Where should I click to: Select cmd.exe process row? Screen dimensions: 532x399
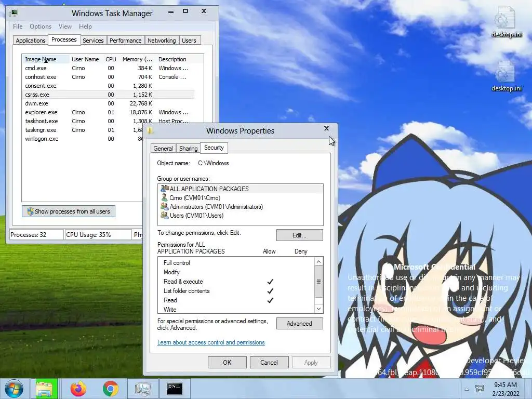(109, 68)
